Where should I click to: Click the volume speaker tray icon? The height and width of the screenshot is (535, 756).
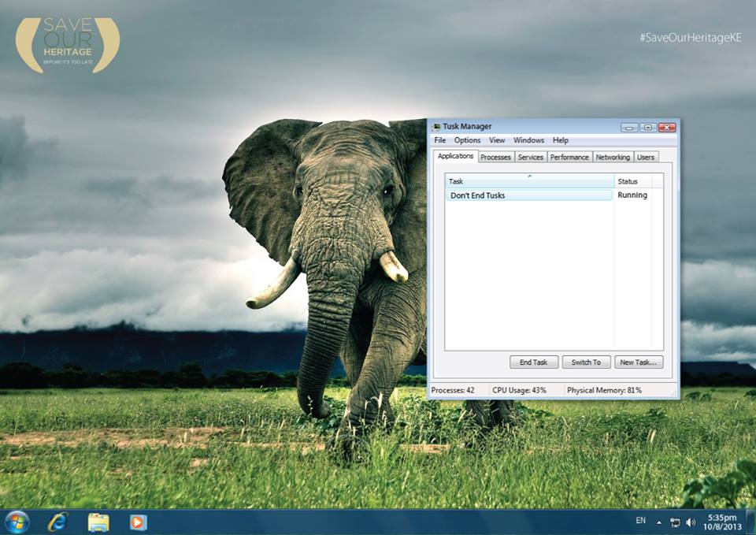point(691,522)
